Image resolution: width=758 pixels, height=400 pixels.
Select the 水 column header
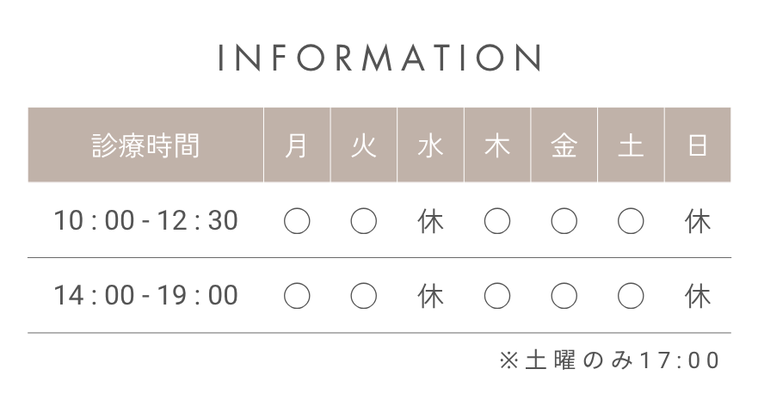click(x=430, y=145)
